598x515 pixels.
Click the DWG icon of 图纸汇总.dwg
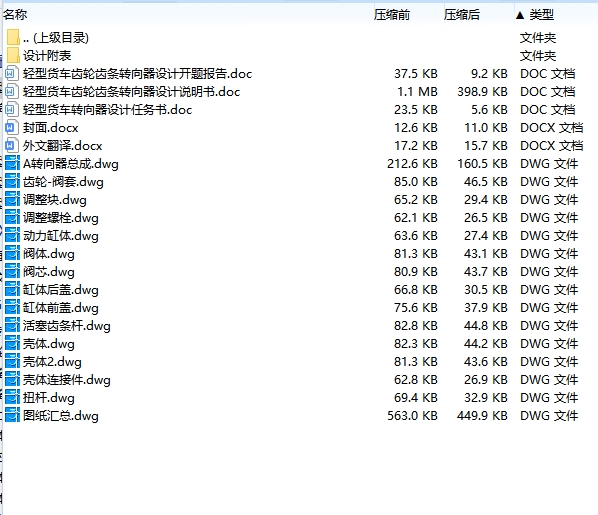click(x=13, y=415)
